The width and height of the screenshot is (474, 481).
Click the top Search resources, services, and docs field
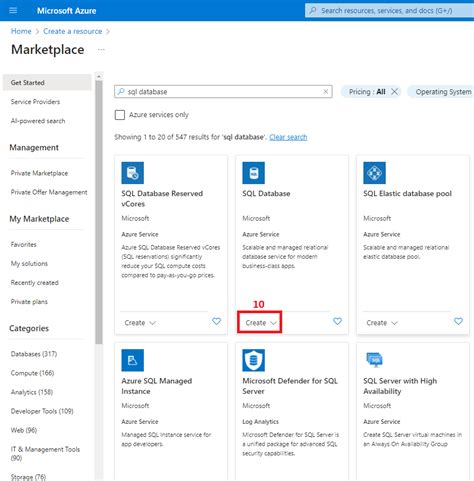click(x=389, y=11)
